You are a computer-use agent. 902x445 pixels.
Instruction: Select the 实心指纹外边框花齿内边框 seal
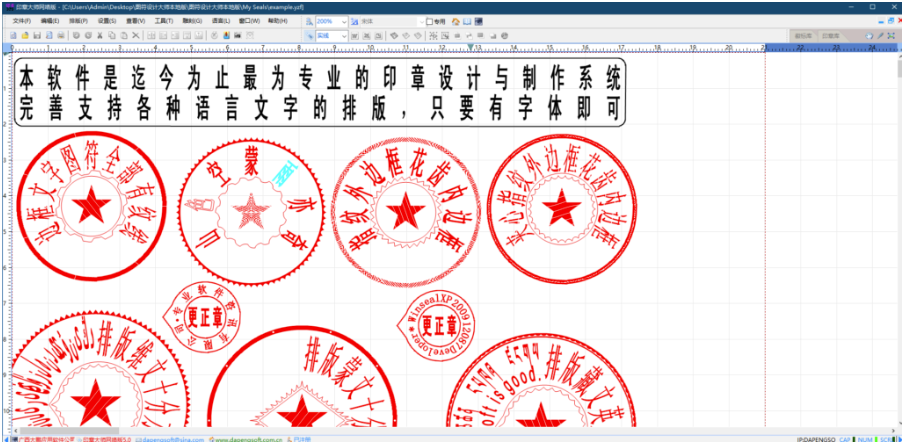pos(562,209)
